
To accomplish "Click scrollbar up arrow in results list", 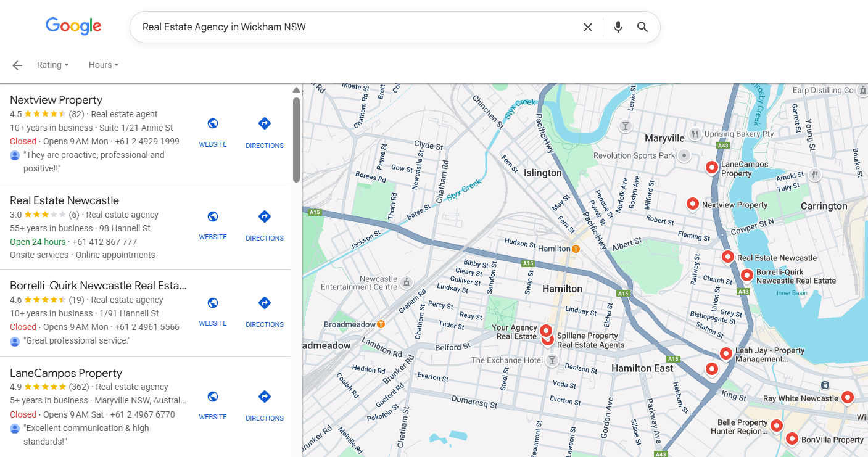I will tap(297, 90).
